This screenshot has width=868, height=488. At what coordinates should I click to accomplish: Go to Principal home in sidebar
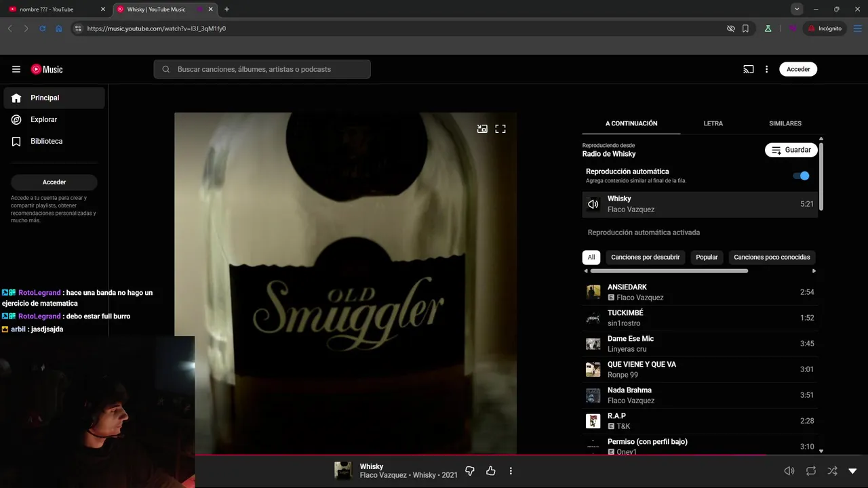click(x=54, y=98)
